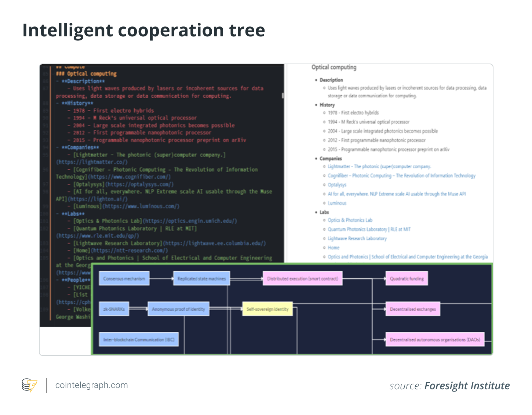Select the Replicated state machines node
The image size is (532, 415).
(x=201, y=279)
